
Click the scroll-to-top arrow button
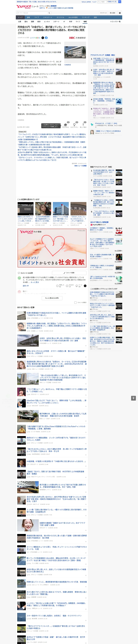tap(133, 398)
